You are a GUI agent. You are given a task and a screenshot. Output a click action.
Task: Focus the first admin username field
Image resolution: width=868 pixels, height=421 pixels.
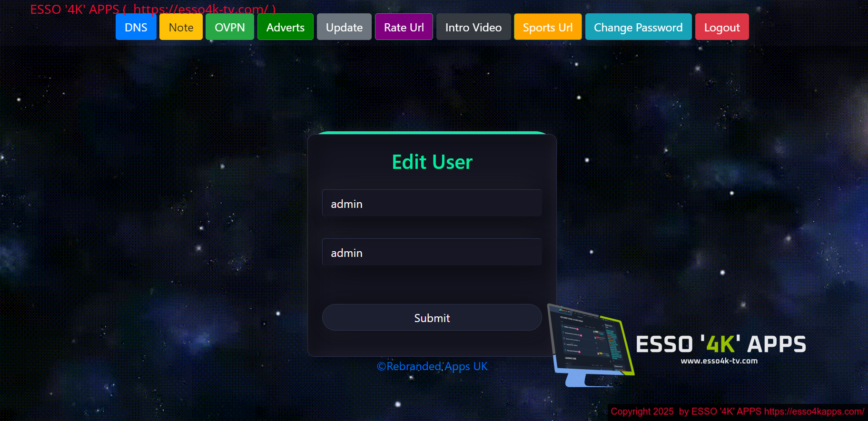point(432,203)
